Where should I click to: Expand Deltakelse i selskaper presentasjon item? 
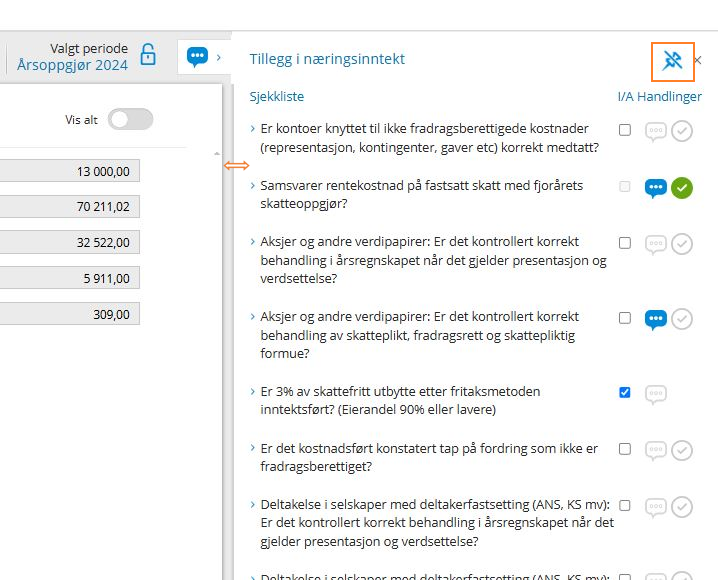[x=253, y=504]
